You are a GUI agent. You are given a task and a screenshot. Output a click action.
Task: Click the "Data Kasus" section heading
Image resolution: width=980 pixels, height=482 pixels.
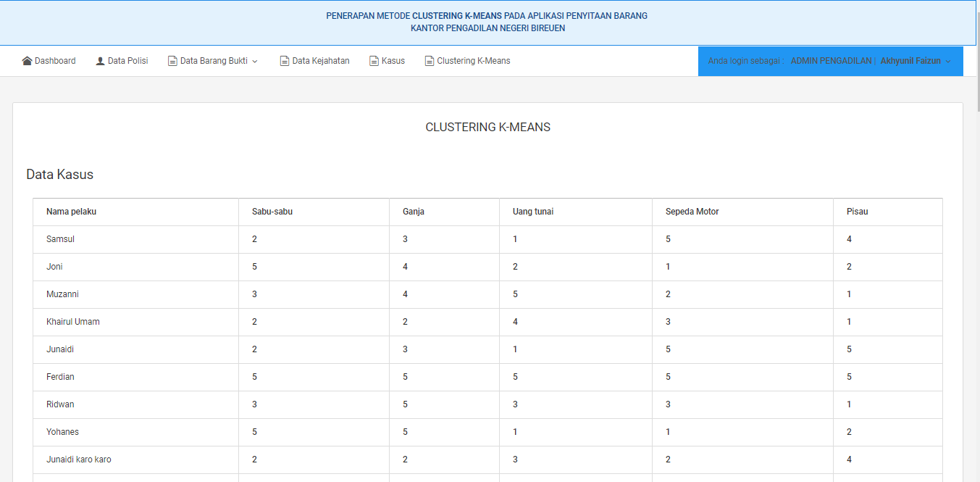click(59, 175)
